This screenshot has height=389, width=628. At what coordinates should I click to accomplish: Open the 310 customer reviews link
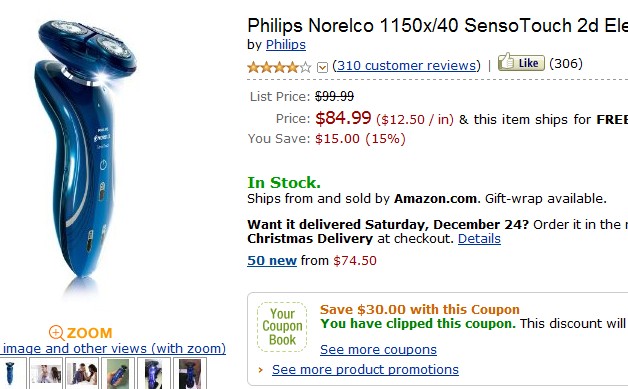406,65
